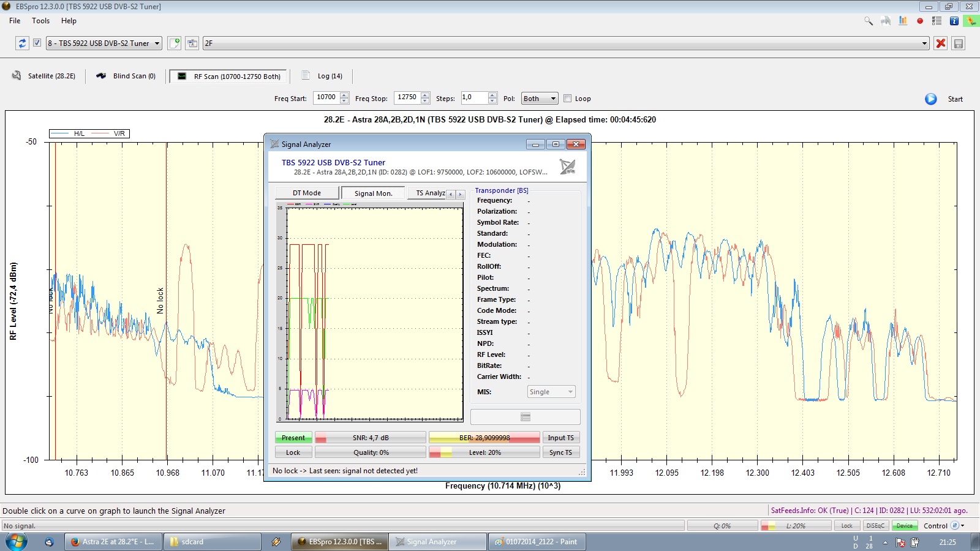Viewport: 980px width, 551px height.
Task: Click the satellite dish icon in Signal Analyzer
Action: [x=568, y=167]
